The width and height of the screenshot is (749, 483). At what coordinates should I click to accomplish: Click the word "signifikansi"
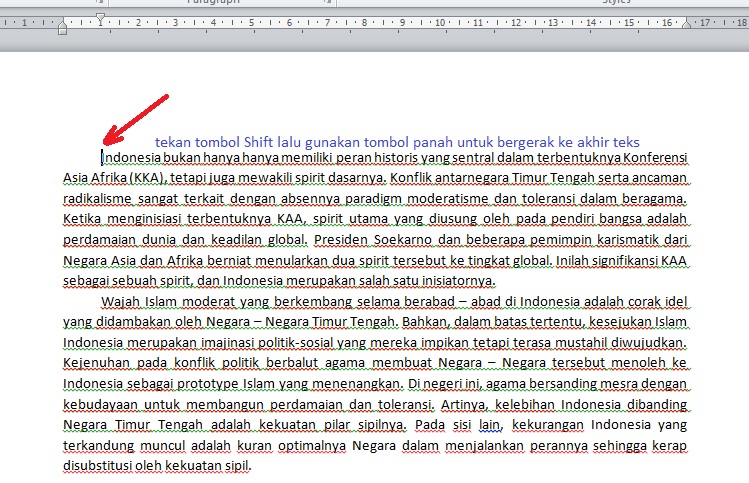pyautogui.click(x=624, y=260)
